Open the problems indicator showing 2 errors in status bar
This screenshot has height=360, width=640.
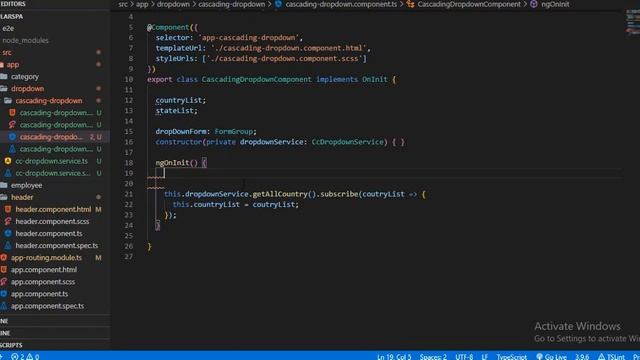[25, 356]
